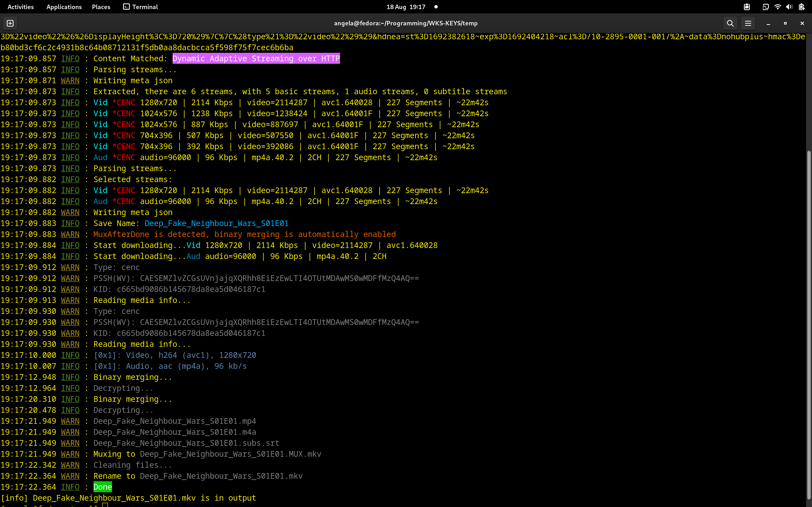Maximize the terminal window
The width and height of the screenshot is (812, 507).
785,23
